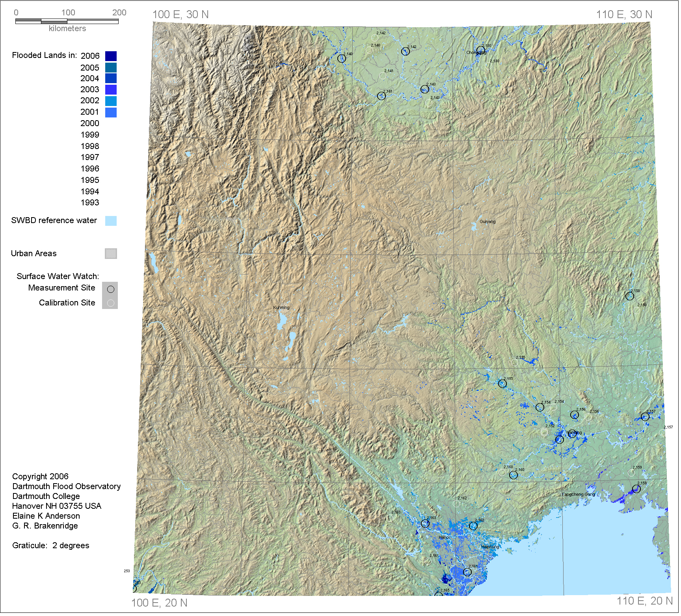
Task: Select the SWBD reference water swatch
Action: coord(111,221)
